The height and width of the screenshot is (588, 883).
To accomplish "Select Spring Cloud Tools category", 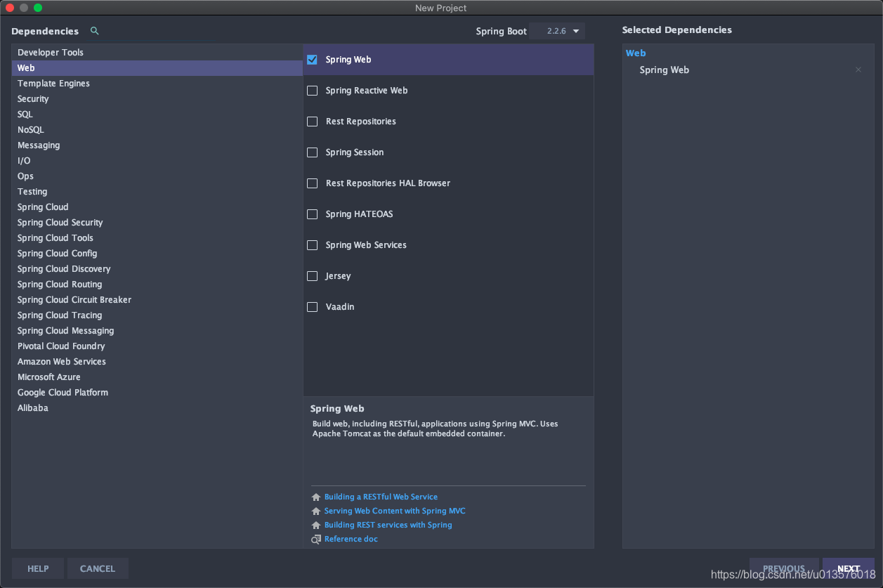I will 157,238.
